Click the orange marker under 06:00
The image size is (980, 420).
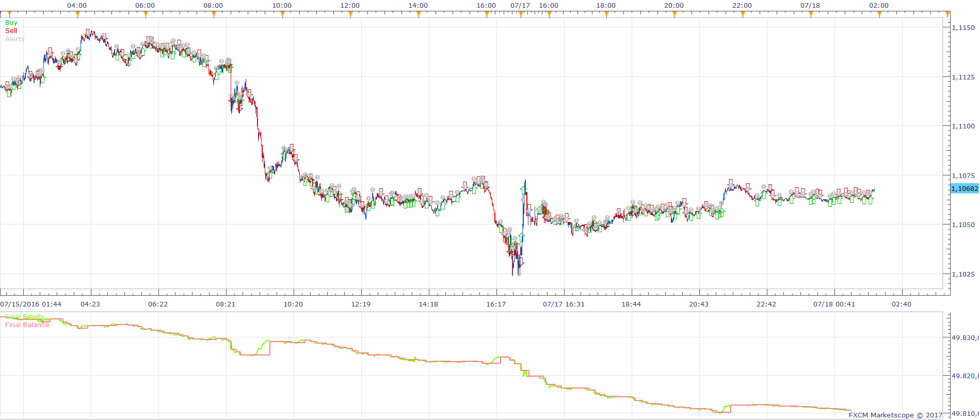pyautogui.click(x=146, y=14)
